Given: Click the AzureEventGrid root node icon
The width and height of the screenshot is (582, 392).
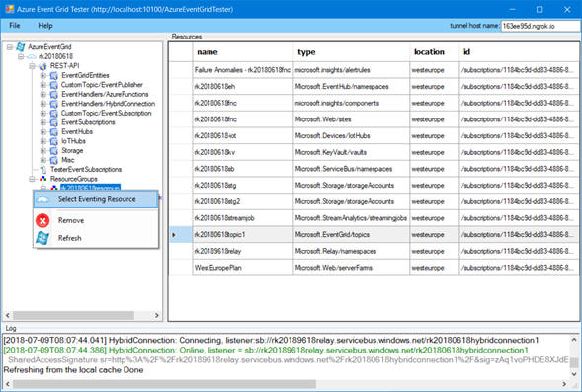Looking at the screenshot, I should point(21,47).
